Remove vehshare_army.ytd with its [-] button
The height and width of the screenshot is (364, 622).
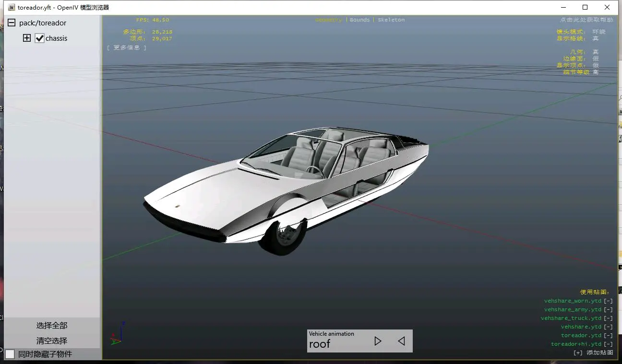[608, 310]
